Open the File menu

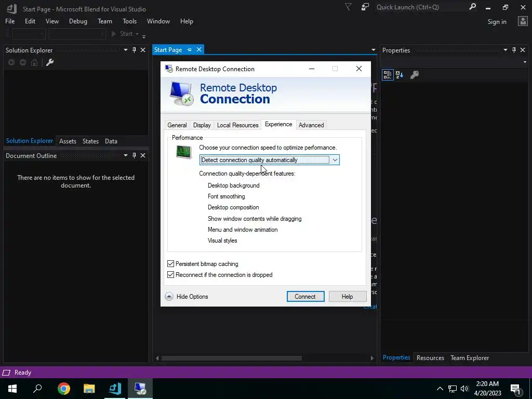(x=10, y=21)
